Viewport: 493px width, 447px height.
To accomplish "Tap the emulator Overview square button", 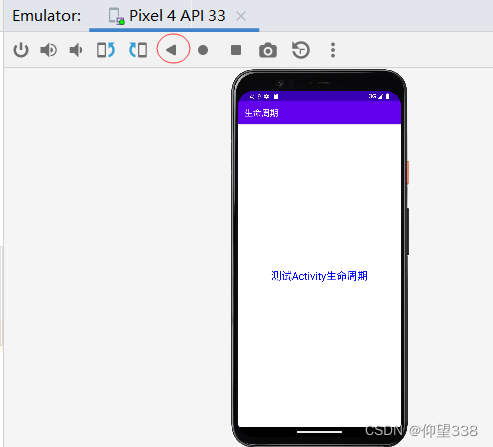I will [236, 50].
